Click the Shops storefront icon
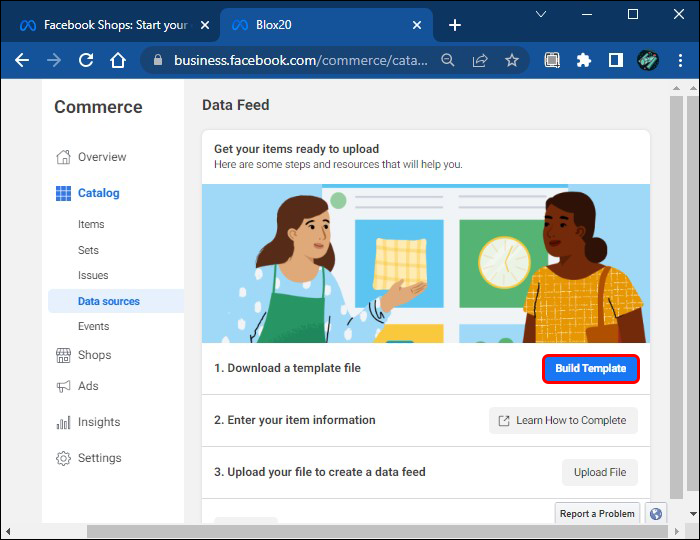700x540 pixels. (x=64, y=355)
